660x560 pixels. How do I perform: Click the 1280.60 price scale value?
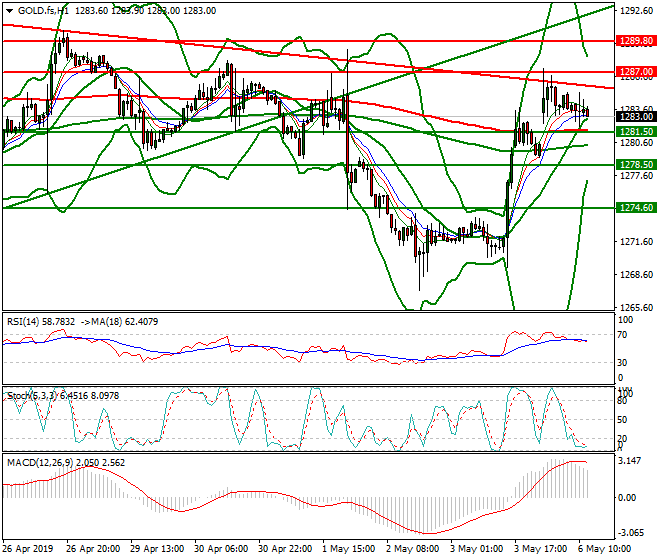(636, 143)
